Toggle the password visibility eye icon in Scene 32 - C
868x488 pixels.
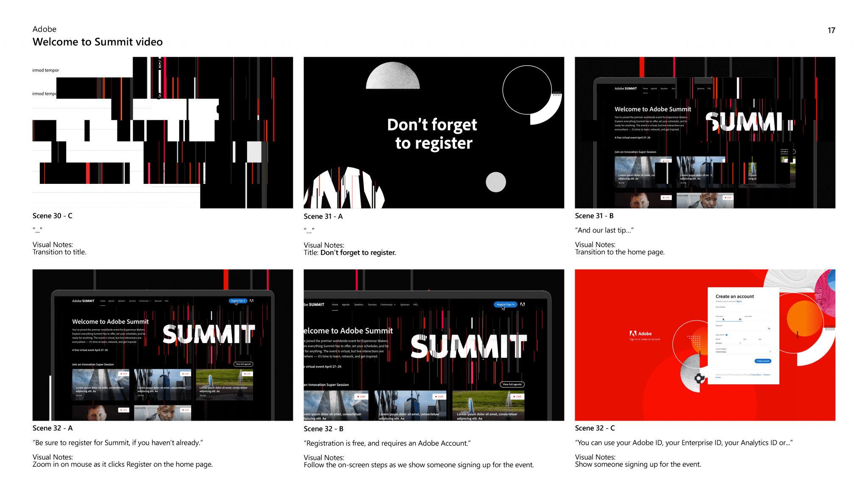coord(769,329)
